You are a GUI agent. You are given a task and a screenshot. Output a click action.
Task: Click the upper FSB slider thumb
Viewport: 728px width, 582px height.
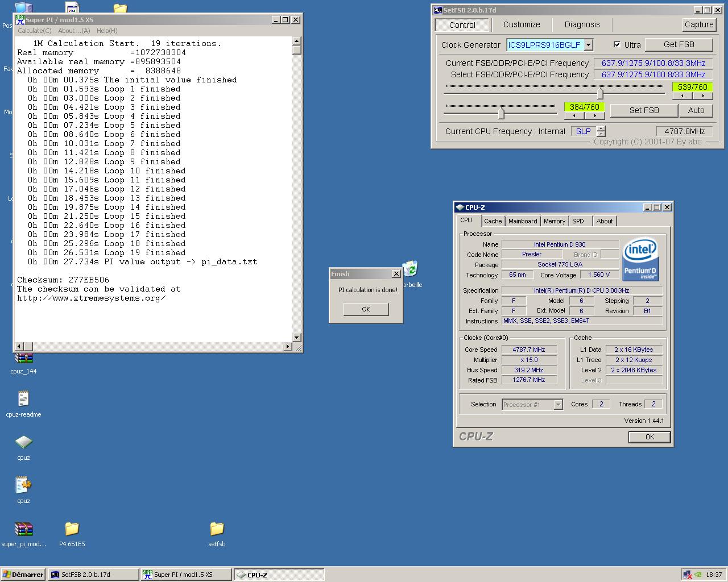tap(600, 93)
